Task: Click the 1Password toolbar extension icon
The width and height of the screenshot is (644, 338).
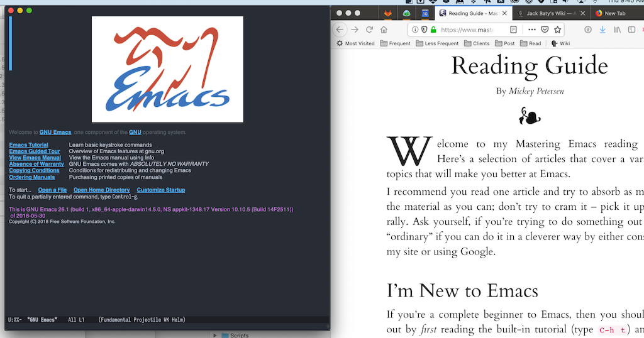Action: (x=588, y=30)
